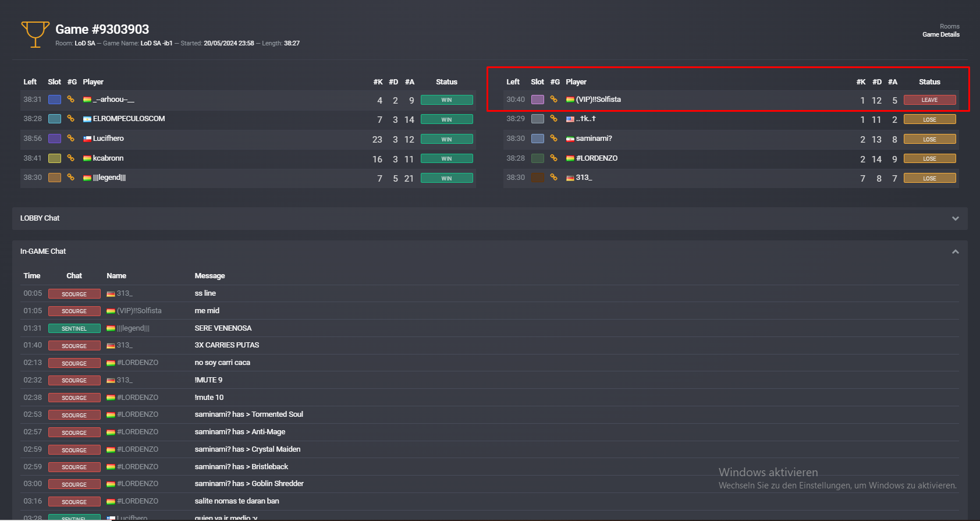Click the chain link icon for #LORDENZO
The height and width of the screenshot is (521, 980).
click(553, 158)
